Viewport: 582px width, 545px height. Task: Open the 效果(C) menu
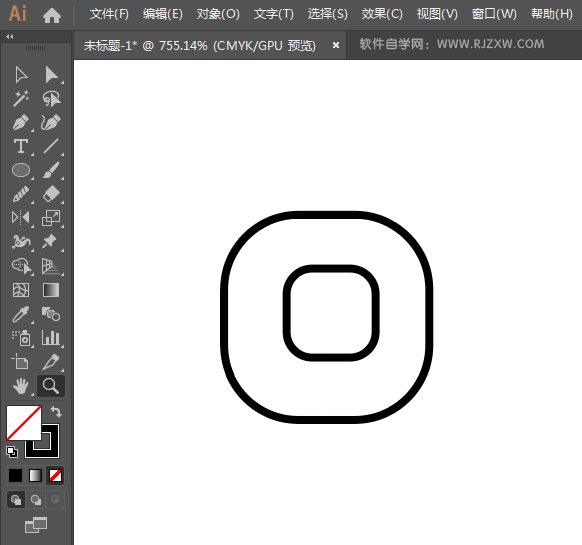382,14
